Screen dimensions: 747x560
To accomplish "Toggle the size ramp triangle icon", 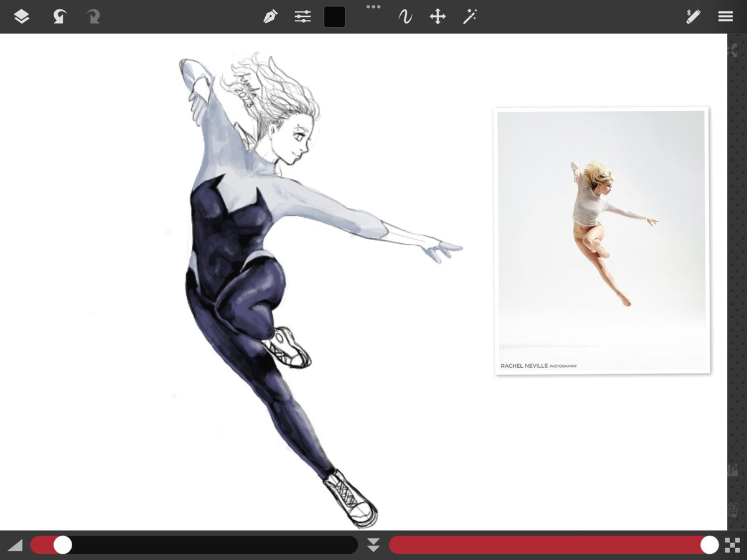I will (15, 545).
